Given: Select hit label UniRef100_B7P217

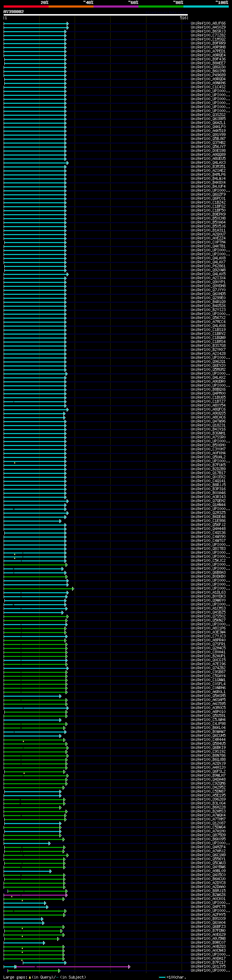Looking at the screenshot, I should click(208, 962).
